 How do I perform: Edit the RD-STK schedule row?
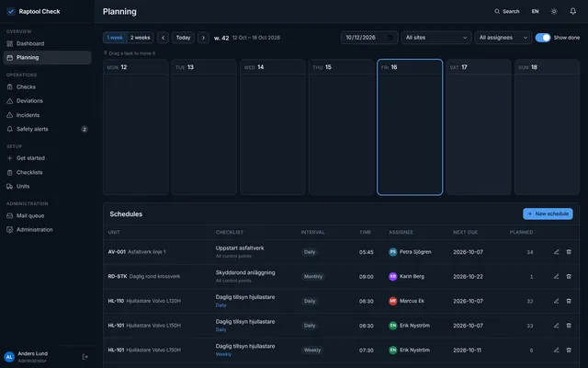[556, 276]
